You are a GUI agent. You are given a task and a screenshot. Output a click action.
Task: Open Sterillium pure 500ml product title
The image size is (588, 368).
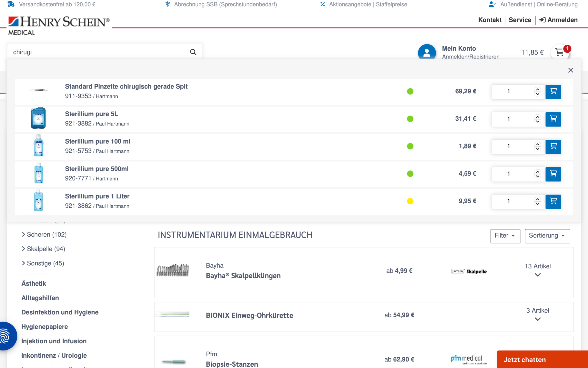[x=97, y=169]
